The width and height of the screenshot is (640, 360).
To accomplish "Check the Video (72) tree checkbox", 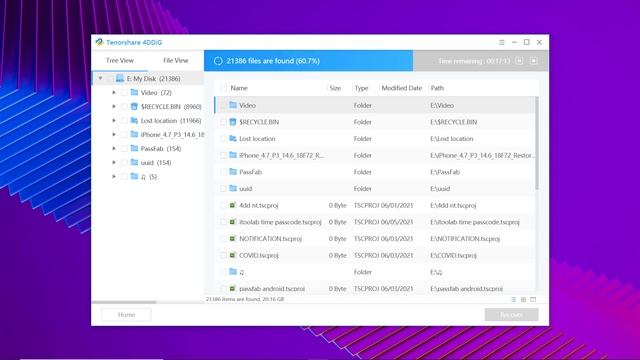I will tap(124, 93).
